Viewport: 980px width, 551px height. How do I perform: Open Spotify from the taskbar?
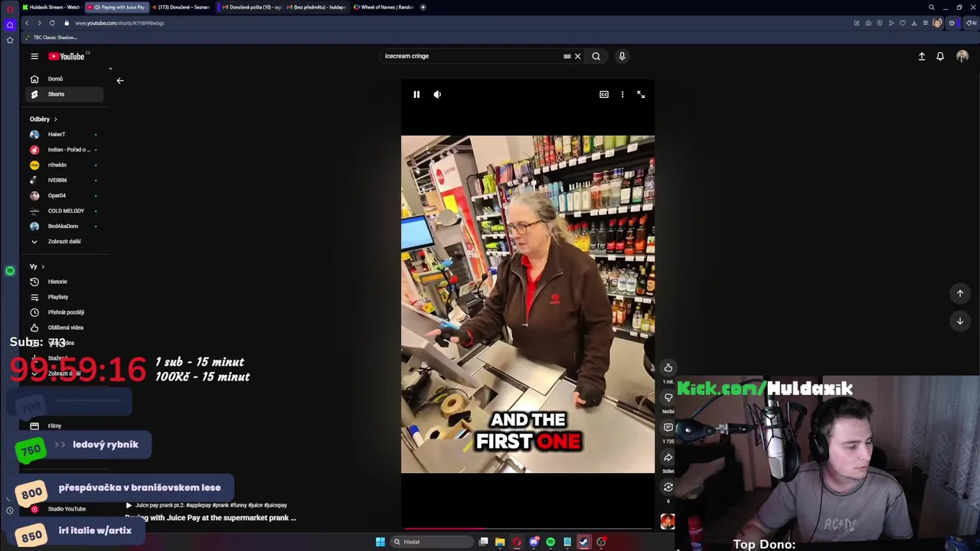coord(550,542)
